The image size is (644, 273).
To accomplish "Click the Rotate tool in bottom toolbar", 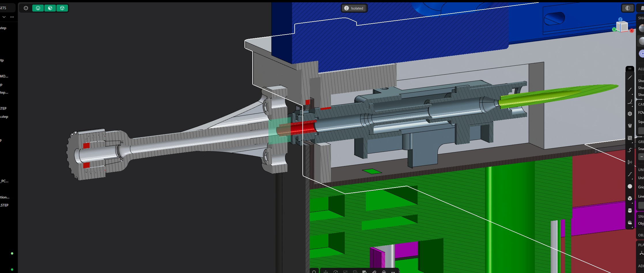I will [x=335, y=272].
